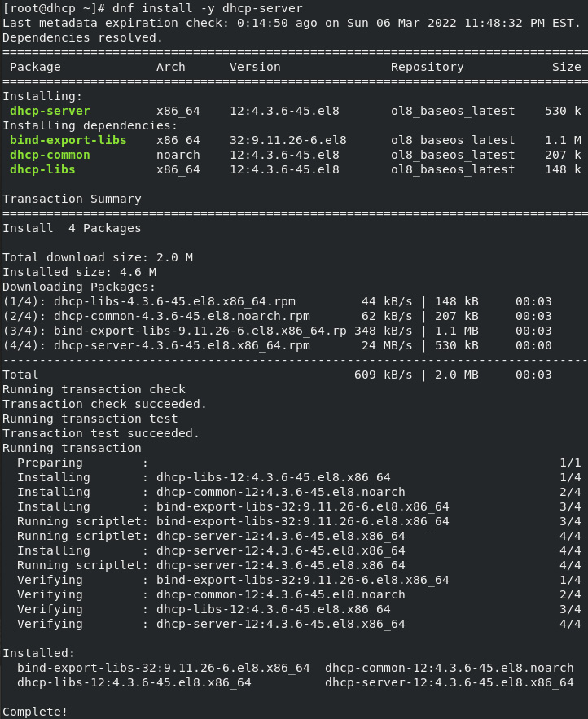The height and width of the screenshot is (719, 588).
Task: Click the Size column header
Action: 567,67
